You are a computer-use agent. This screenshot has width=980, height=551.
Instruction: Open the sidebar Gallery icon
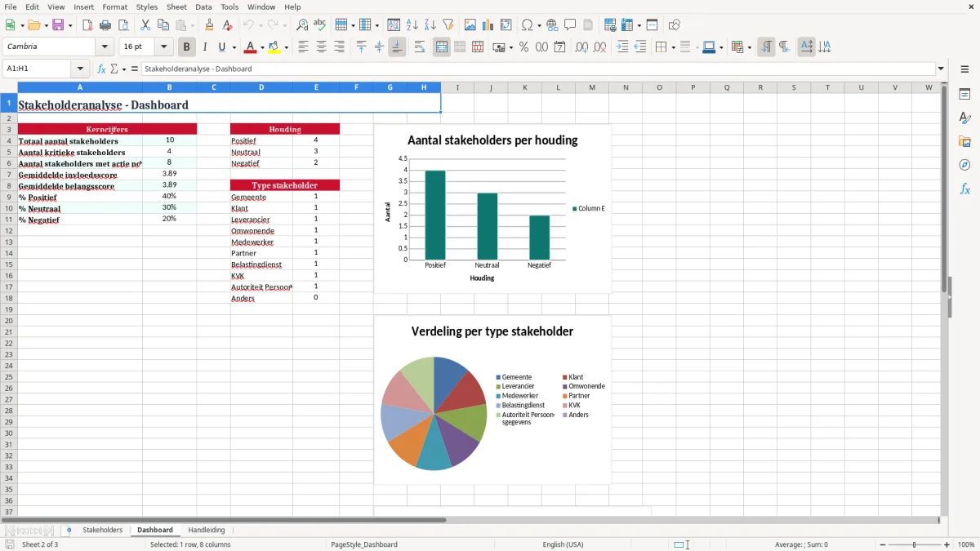pyautogui.click(x=964, y=141)
